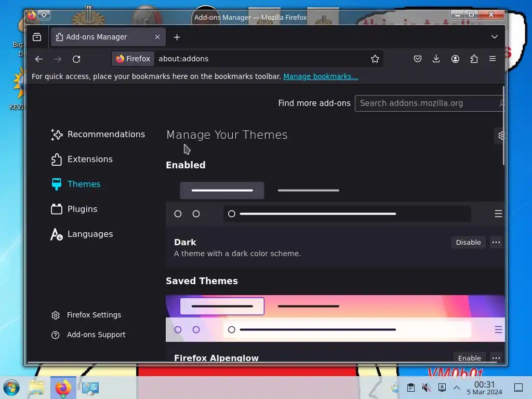Viewport: 532px width, 399px height.
Task: Open the Add-ons Support link
Action: tap(88, 335)
